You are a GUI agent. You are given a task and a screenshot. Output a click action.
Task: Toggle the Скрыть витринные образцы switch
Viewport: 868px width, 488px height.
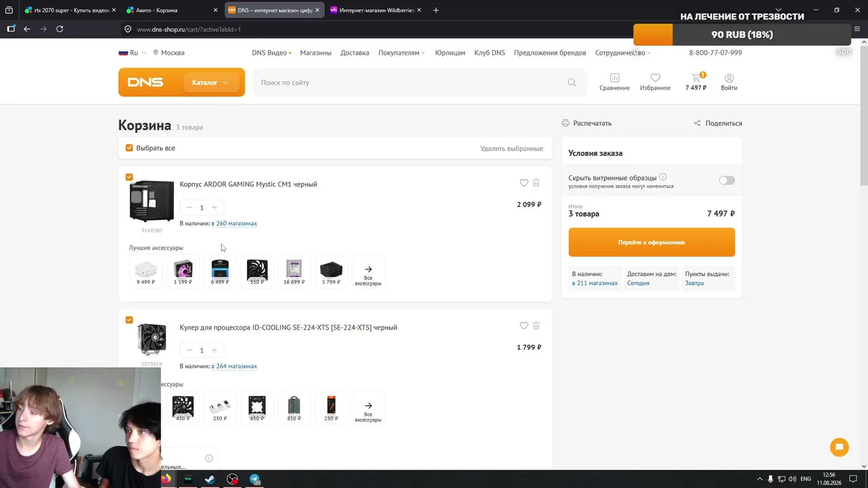point(727,180)
